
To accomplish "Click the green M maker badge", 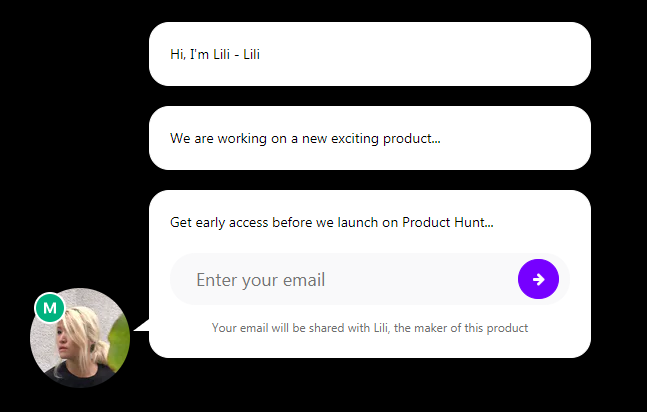I will pos(50,308).
